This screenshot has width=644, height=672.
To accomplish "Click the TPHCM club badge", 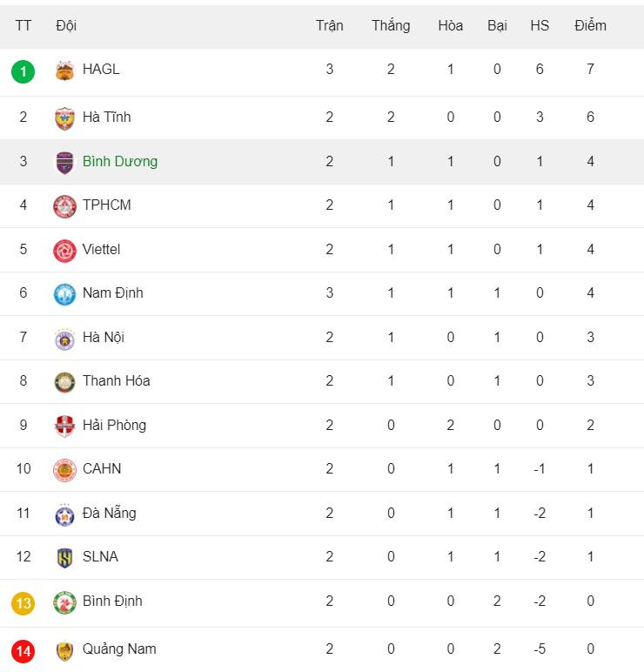I will click(64, 205).
